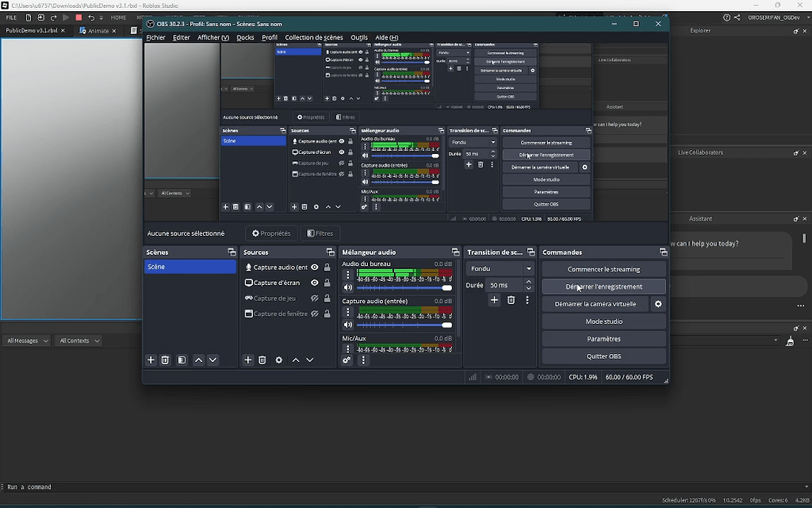Add a new scene in Scènes dock
The height and width of the screenshot is (508, 812).
pyautogui.click(x=151, y=360)
